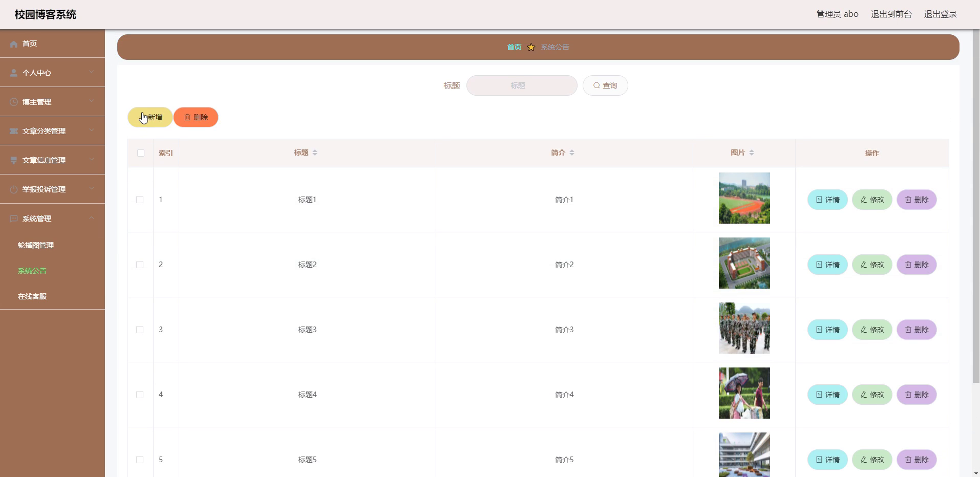Click the 标题 search input field
980x477 pixels.
[522, 85]
